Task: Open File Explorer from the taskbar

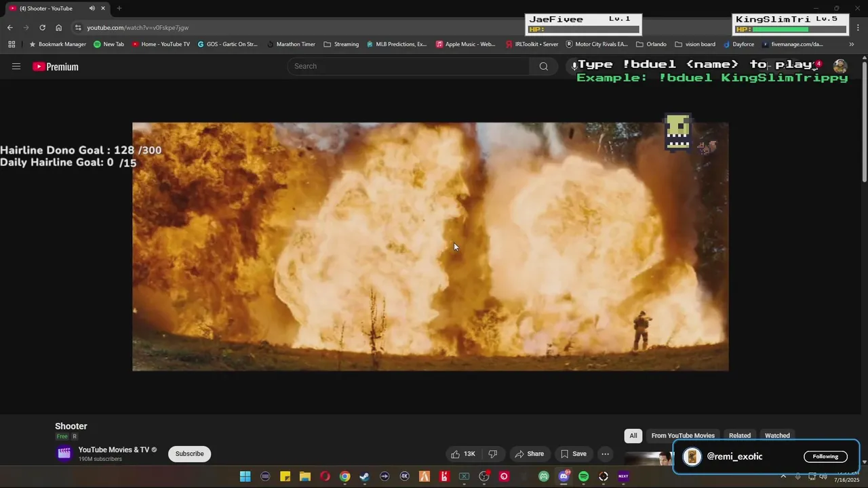Action: point(305,476)
